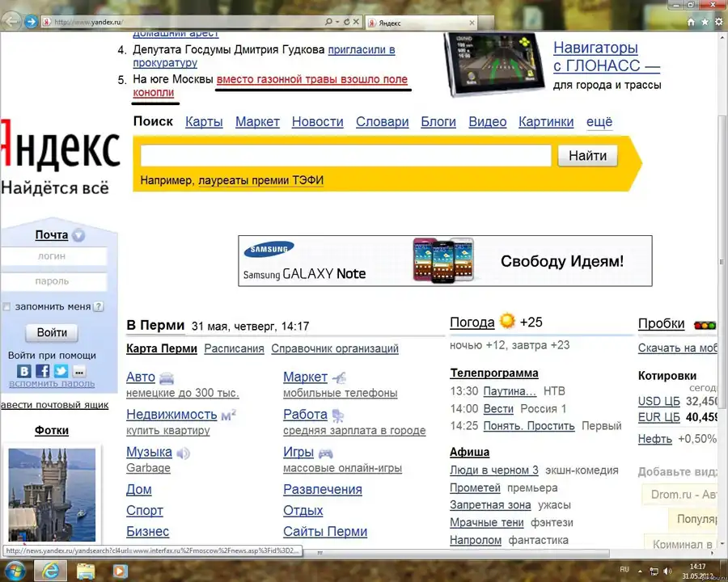Open Internet Explorer tools gear icon
728x582 pixels.
[x=717, y=23]
